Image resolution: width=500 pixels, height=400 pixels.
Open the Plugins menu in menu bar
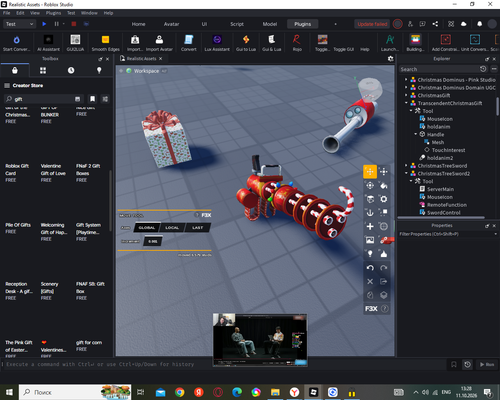pyautogui.click(x=53, y=13)
